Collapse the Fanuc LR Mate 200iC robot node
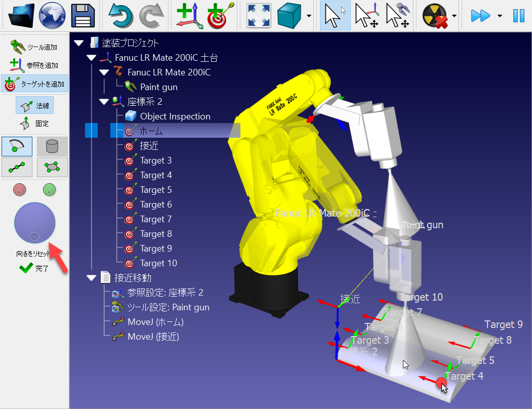 click(x=104, y=72)
